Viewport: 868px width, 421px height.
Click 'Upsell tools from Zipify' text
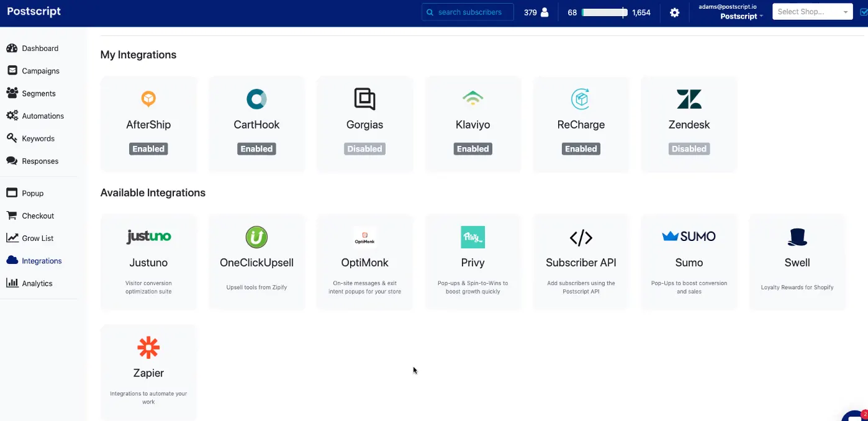256,287
